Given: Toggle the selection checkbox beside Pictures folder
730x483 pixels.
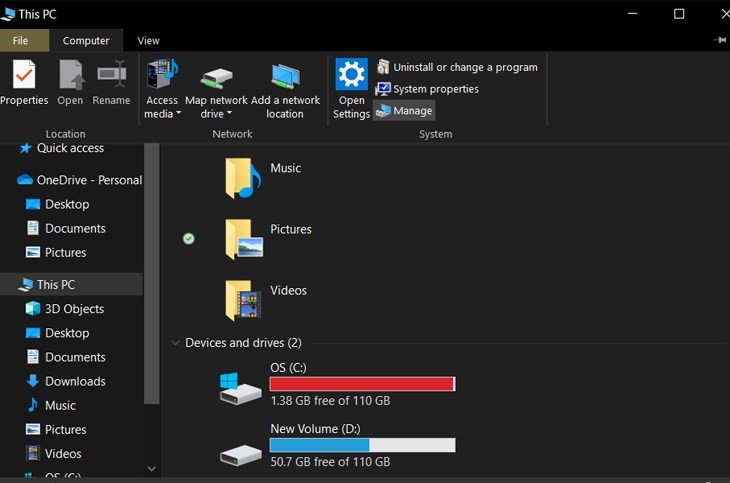Looking at the screenshot, I should (189, 239).
